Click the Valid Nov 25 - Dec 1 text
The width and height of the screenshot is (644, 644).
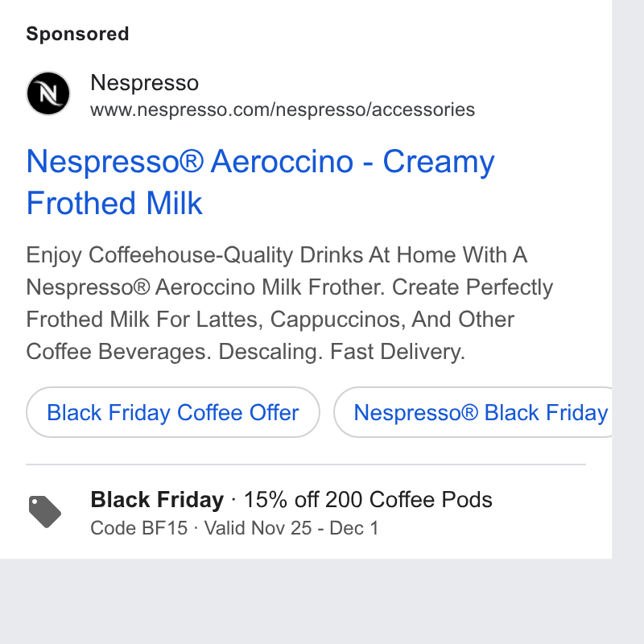pyautogui.click(x=291, y=528)
